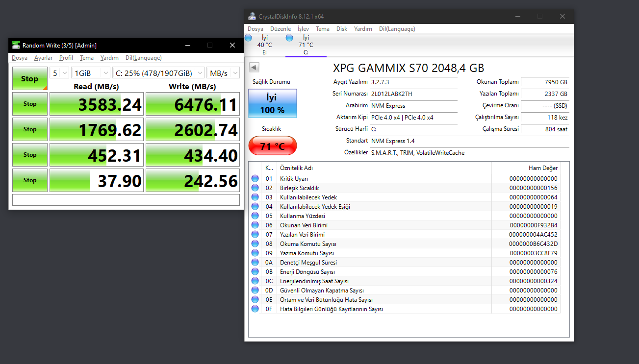Click status orb for Enerjilendirilmiş Saat Sayısı row
Image resolution: width=639 pixels, height=364 pixels.
tap(255, 281)
